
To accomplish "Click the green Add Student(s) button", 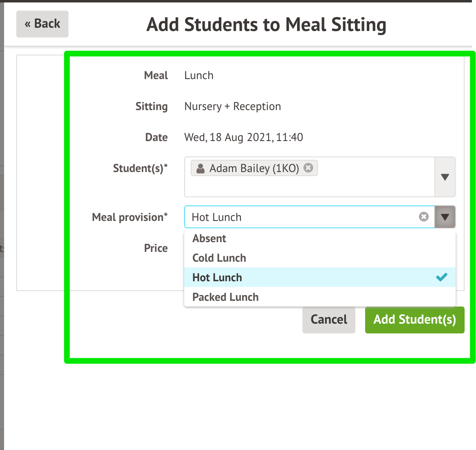I will [x=414, y=320].
